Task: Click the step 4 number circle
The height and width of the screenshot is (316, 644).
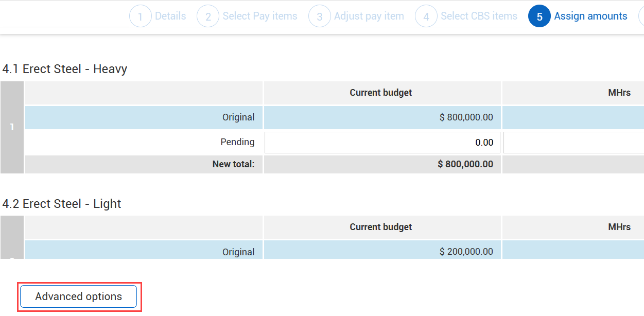Action: pyautogui.click(x=426, y=16)
